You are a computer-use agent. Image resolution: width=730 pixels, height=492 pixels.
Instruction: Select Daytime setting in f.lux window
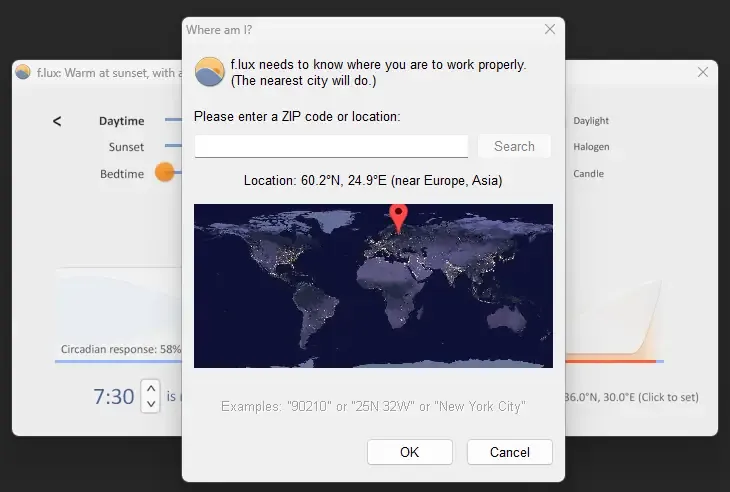[x=122, y=121]
